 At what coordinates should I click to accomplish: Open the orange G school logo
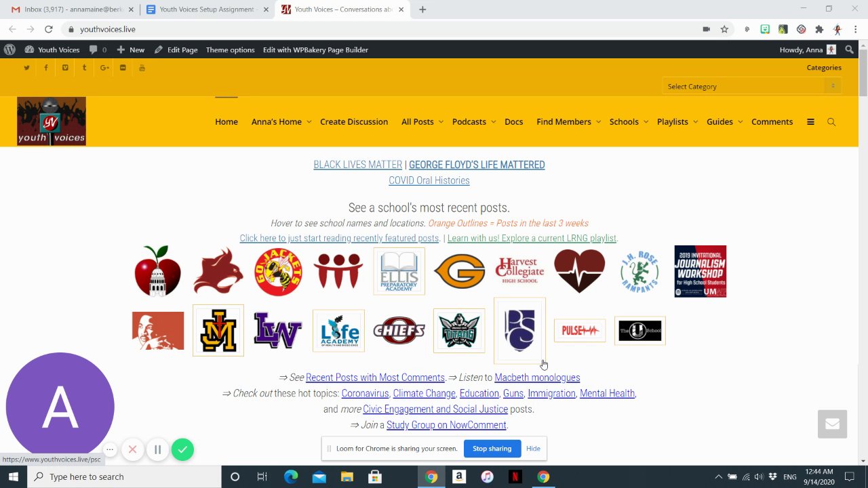tap(460, 271)
